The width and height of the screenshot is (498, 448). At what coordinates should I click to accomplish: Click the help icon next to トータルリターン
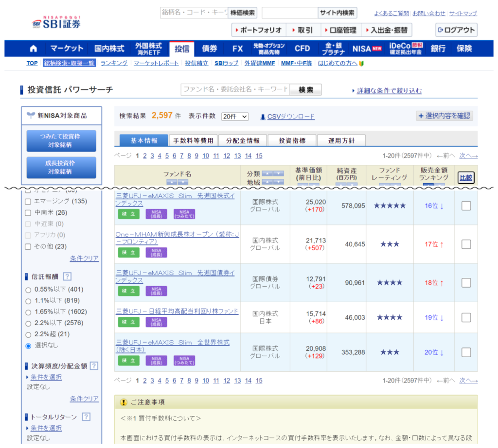[86, 416]
